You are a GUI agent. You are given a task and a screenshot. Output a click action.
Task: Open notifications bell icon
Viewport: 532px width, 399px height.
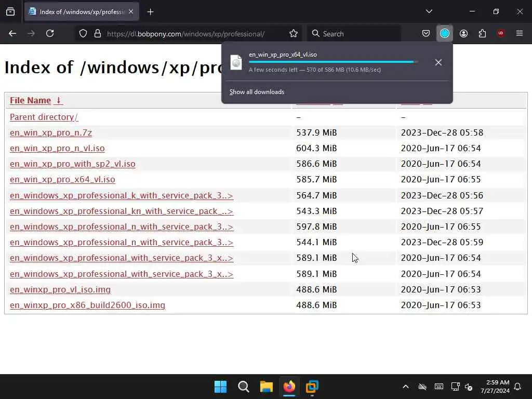coord(518,387)
